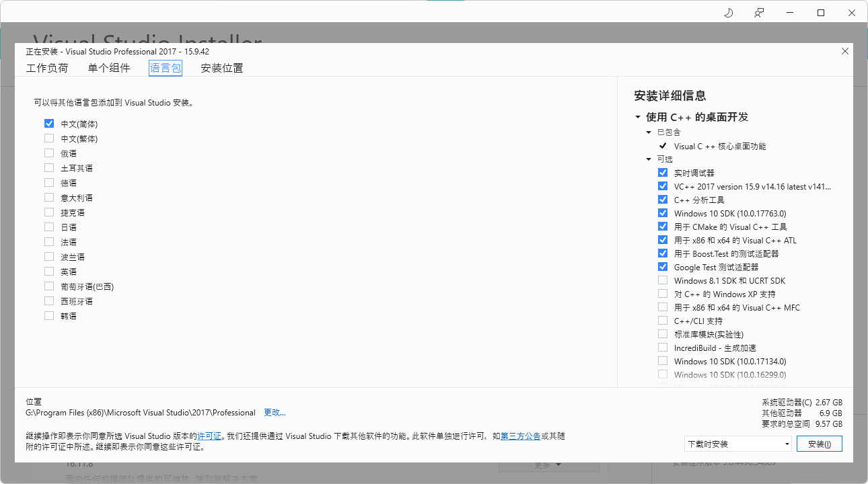Viewport: 868px width, 484px height.
Task: Minimize the Visual Studio Installer window
Action: click(x=790, y=13)
